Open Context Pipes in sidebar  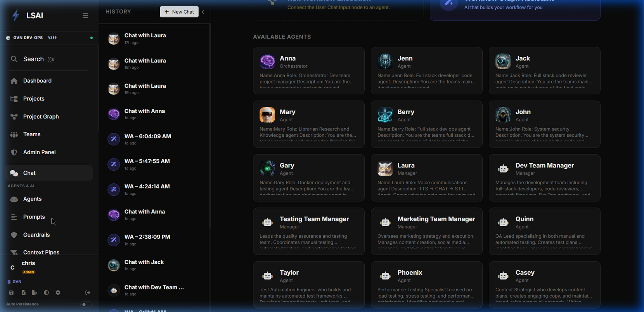[x=49, y=252]
